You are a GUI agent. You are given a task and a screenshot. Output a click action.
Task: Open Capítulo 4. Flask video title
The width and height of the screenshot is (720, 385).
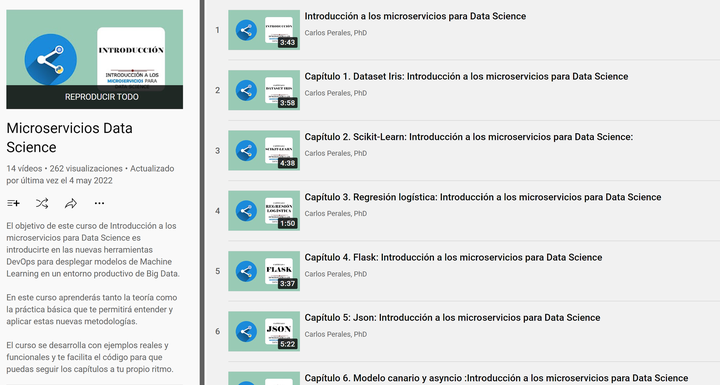pos(453,257)
